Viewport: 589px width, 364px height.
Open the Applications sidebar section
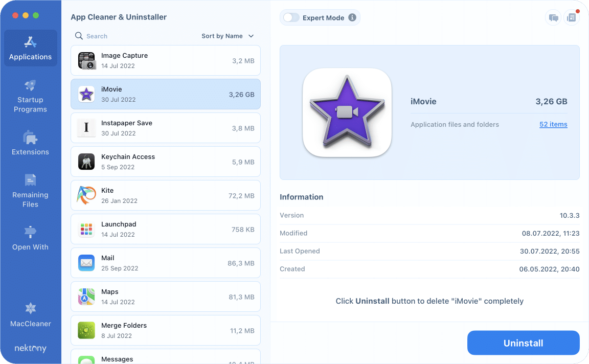tap(31, 48)
